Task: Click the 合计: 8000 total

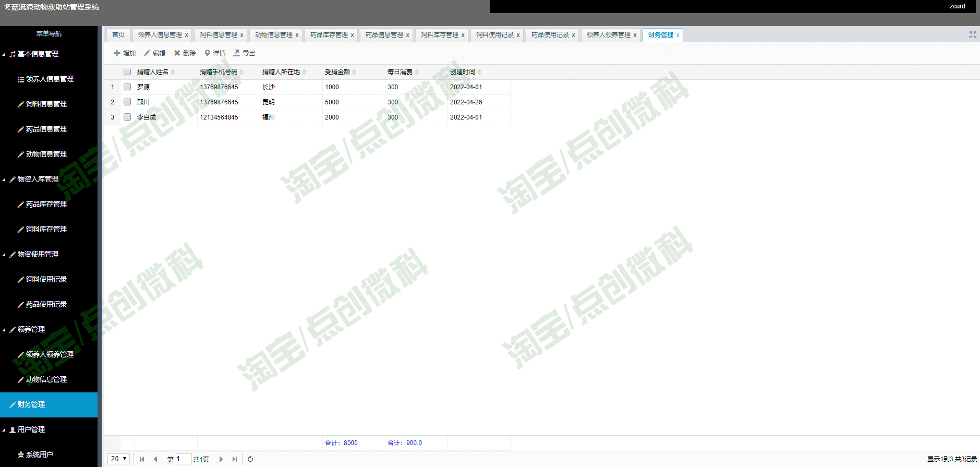Action: point(341,443)
